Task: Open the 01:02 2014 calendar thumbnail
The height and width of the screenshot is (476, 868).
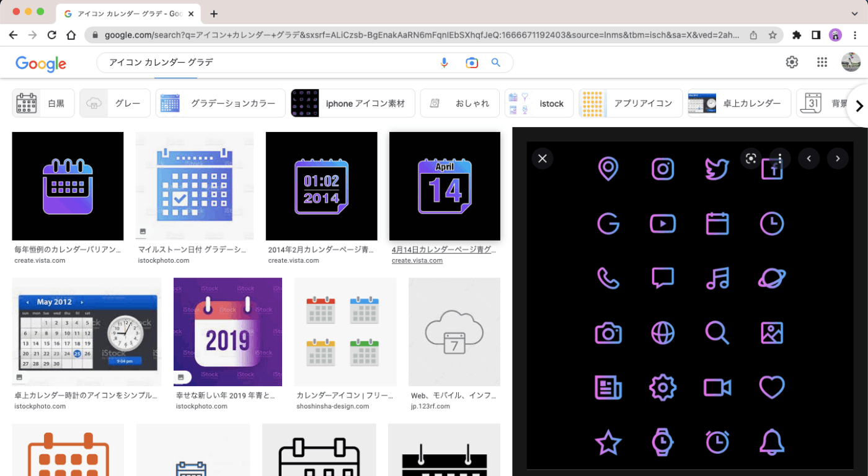Action: tap(321, 186)
